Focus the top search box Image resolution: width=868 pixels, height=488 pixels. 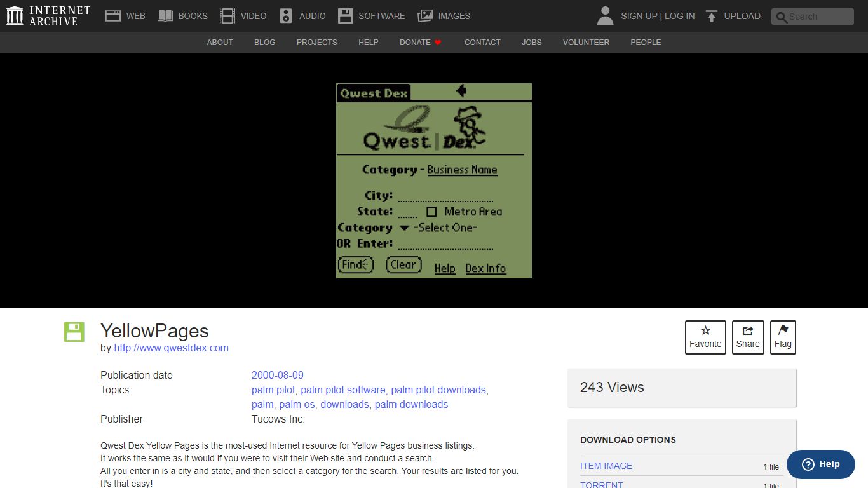pos(813,17)
